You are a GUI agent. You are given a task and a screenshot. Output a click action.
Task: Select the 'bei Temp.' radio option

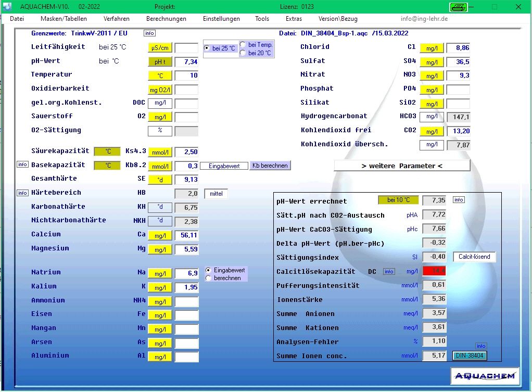[x=256, y=45]
